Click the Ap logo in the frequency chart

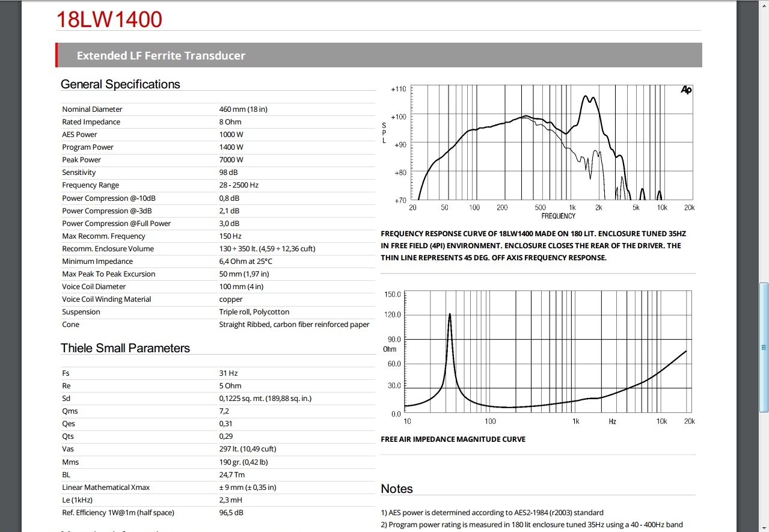pos(686,90)
